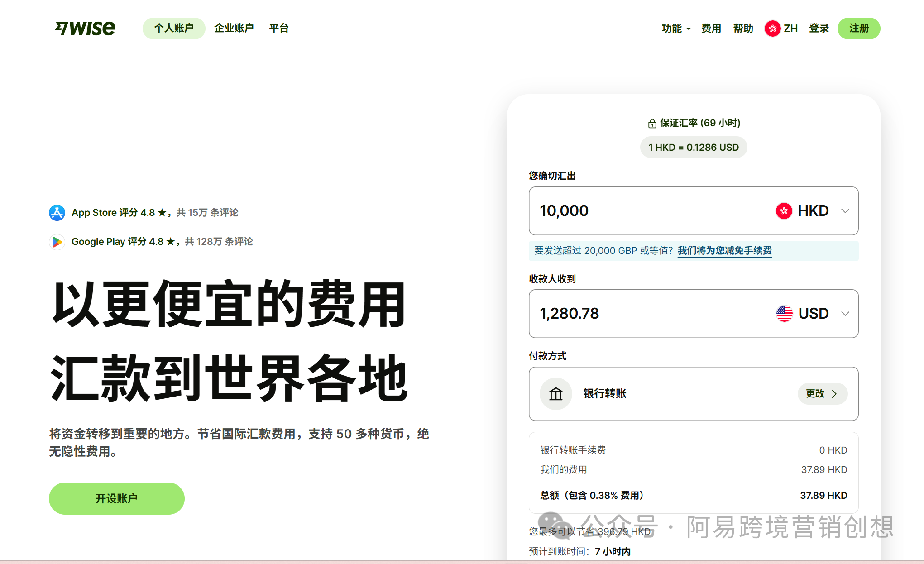Click the 1,280.78 receive amount field
The width and height of the screenshot is (924, 564).
coord(694,314)
